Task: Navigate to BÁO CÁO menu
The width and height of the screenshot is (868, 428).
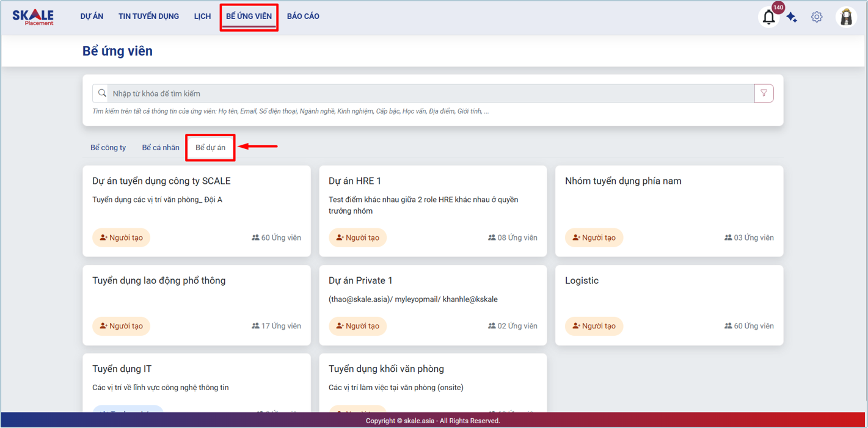Action: [x=303, y=16]
